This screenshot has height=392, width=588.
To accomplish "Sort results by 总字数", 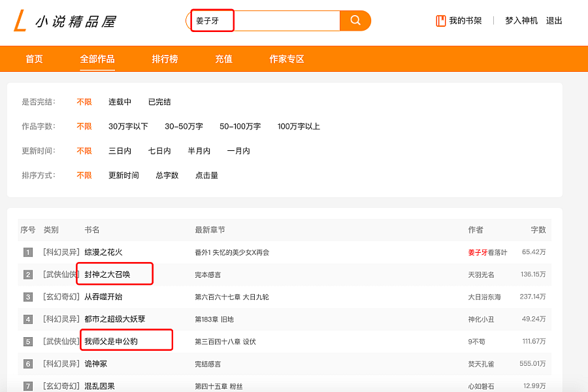I will click(x=167, y=175).
